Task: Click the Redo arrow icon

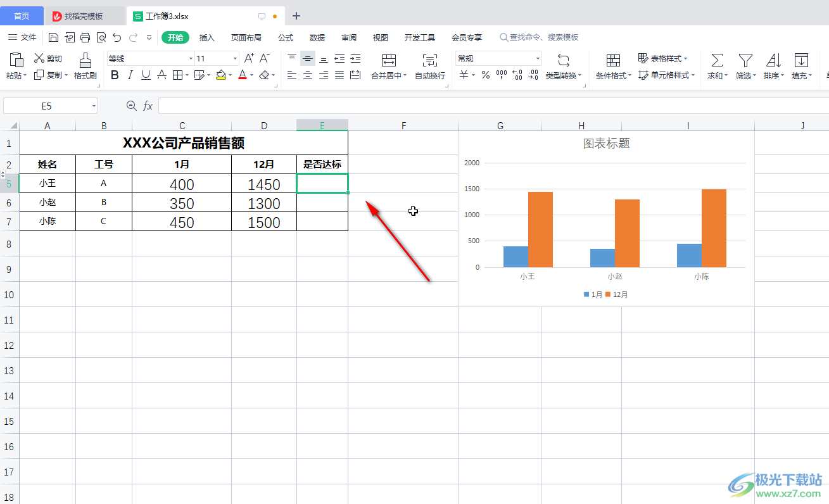Action: (x=133, y=37)
